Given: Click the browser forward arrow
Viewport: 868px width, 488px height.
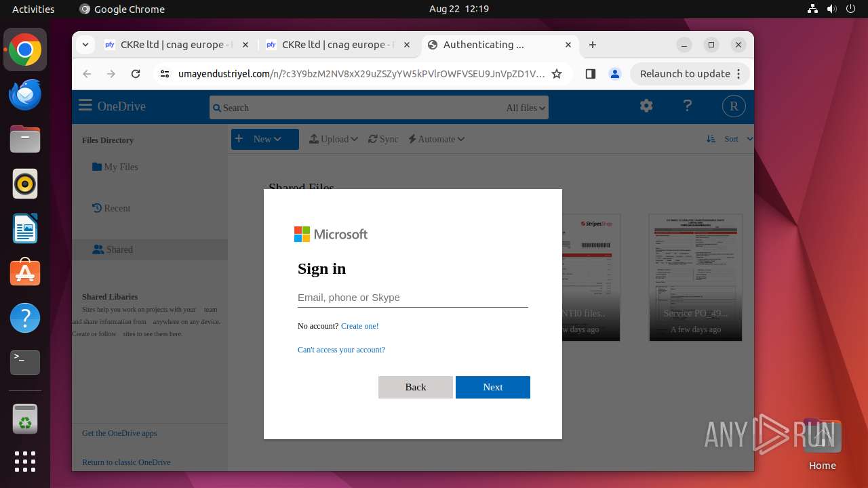Looking at the screenshot, I should pyautogui.click(x=111, y=74).
